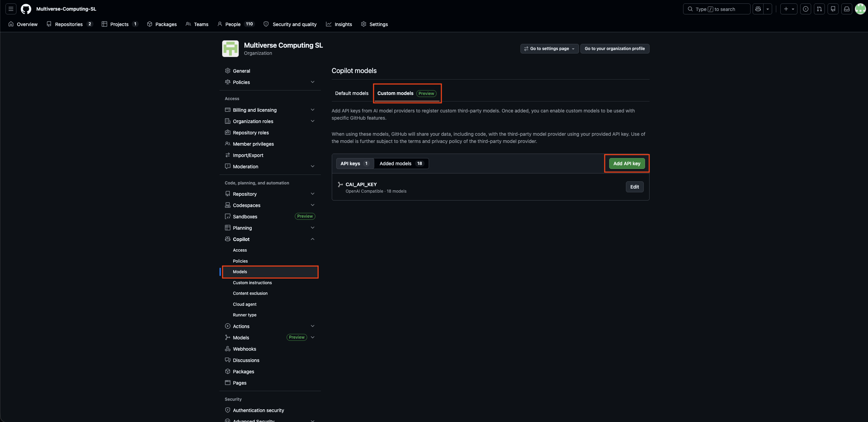Open the Copilot chat icon in header
868x422 pixels.
click(758, 9)
